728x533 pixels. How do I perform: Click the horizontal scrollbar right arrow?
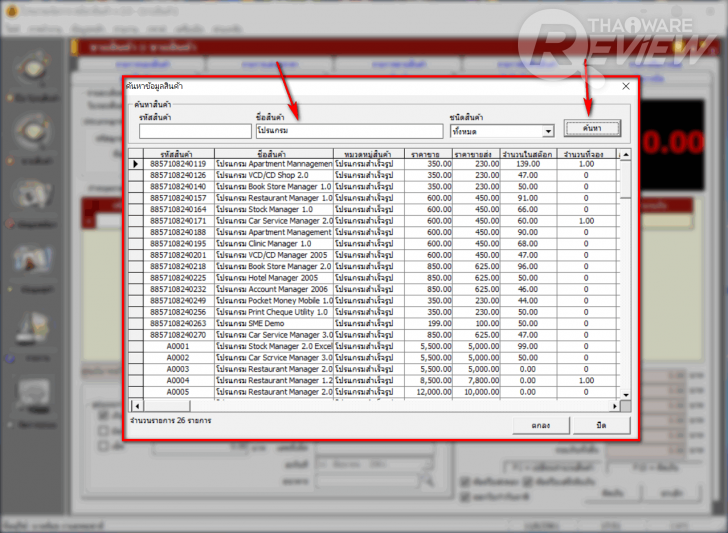[615, 406]
